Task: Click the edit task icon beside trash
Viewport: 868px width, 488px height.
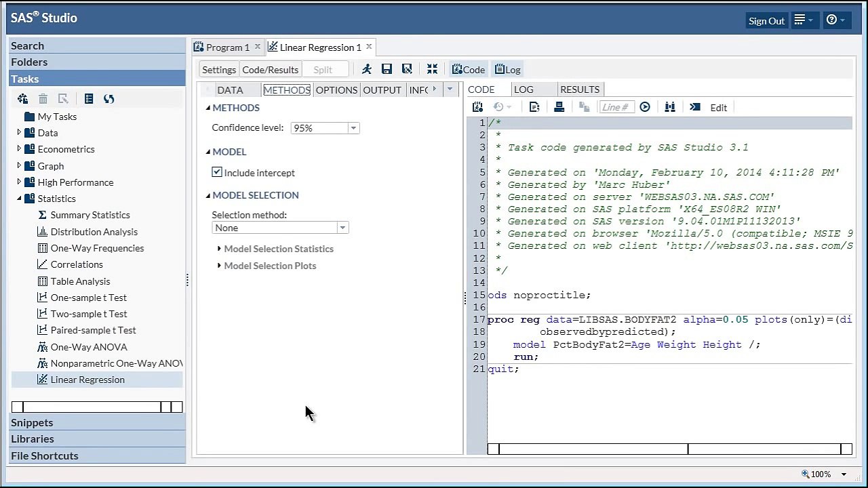Action: coord(63,99)
